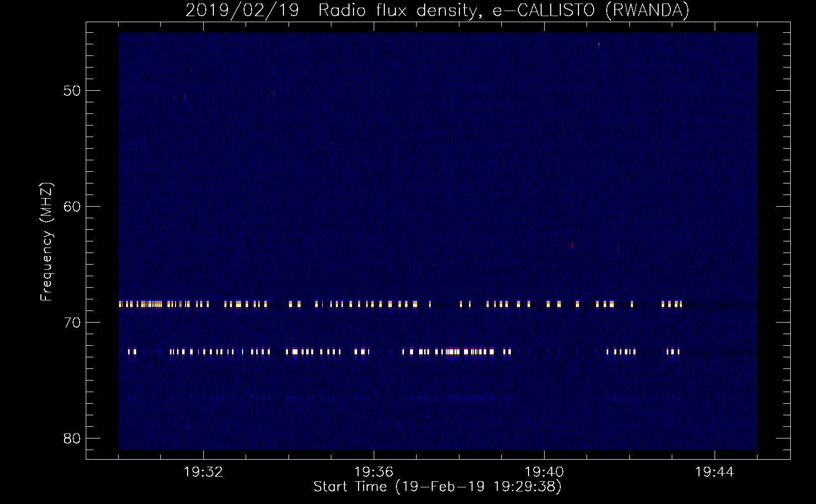Click the '19:44' time tick label
The height and width of the screenshot is (504, 816).
pos(715,472)
